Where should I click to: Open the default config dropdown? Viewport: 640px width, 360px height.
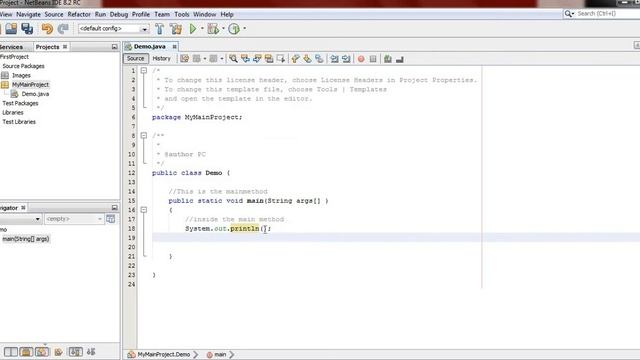144,29
